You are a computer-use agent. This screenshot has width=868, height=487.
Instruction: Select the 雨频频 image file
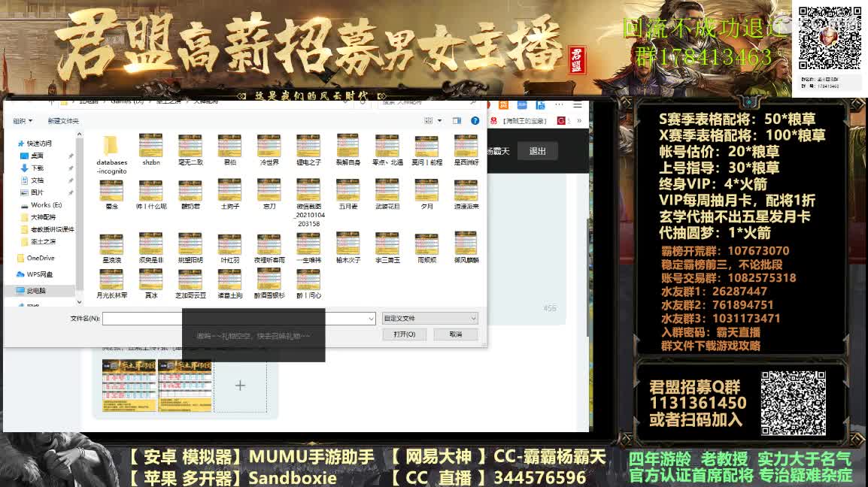[426, 247]
